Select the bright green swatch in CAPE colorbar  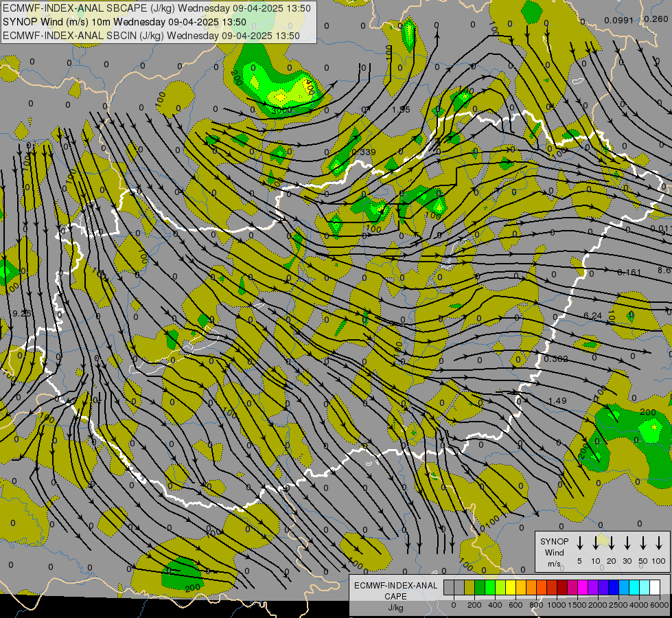(x=490, y=587)
